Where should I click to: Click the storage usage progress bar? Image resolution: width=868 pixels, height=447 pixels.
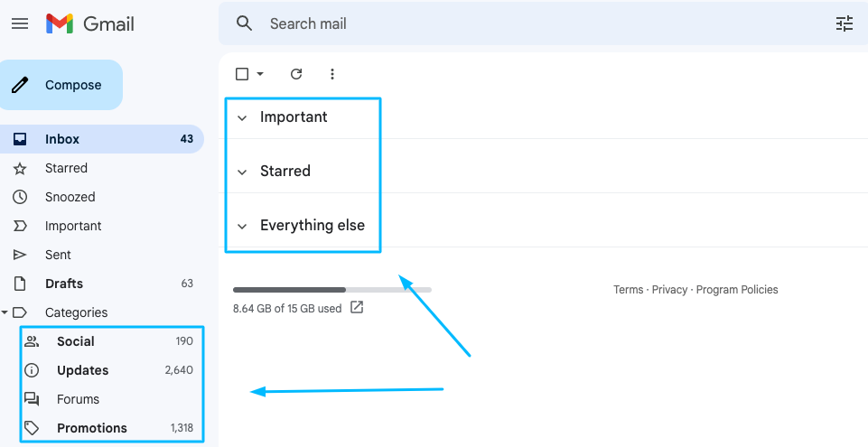(332, 290)
